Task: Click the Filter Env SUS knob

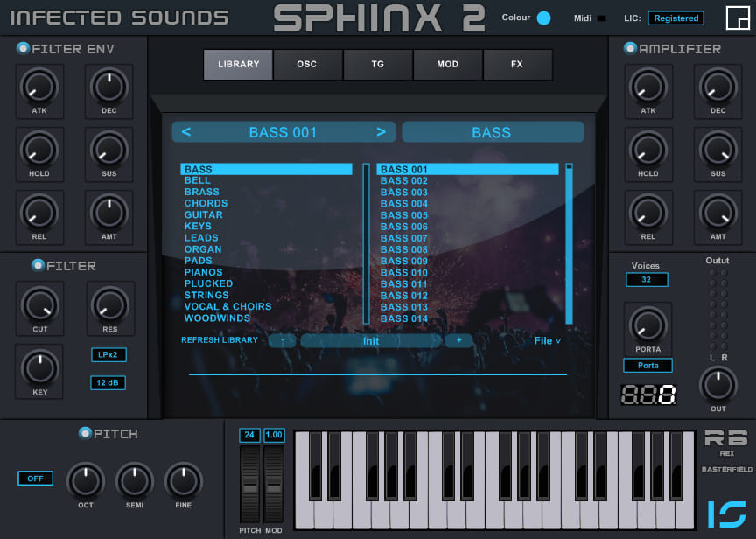Action: click(x=109, y=150)
